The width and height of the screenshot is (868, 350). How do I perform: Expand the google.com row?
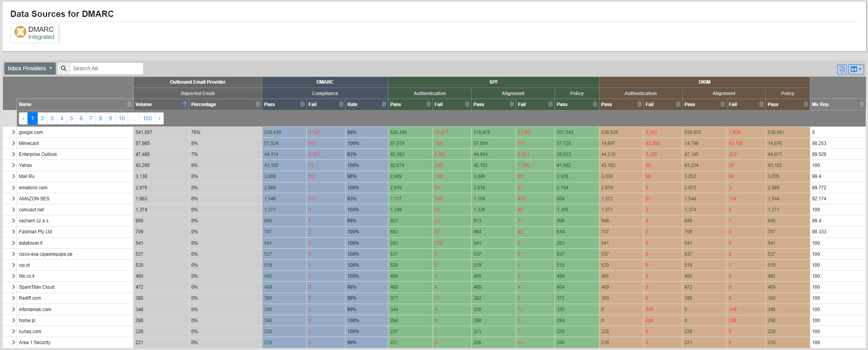coord(13,132)
